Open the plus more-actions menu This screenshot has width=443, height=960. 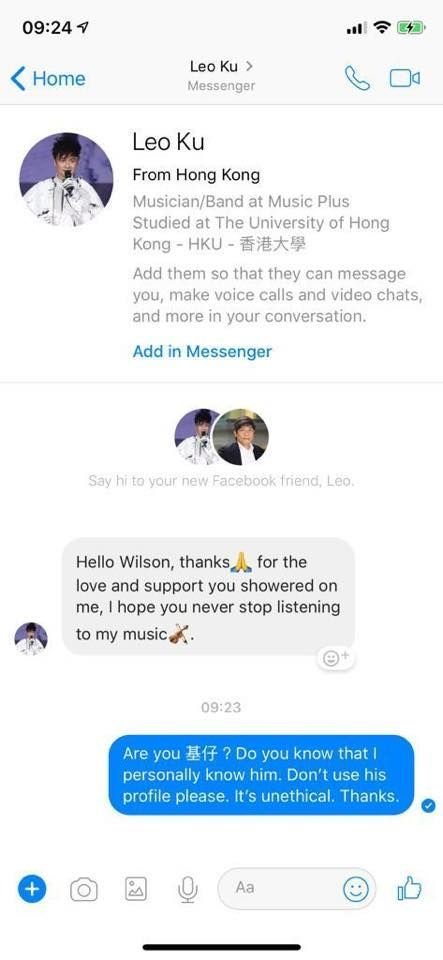[x=32, y=888]
